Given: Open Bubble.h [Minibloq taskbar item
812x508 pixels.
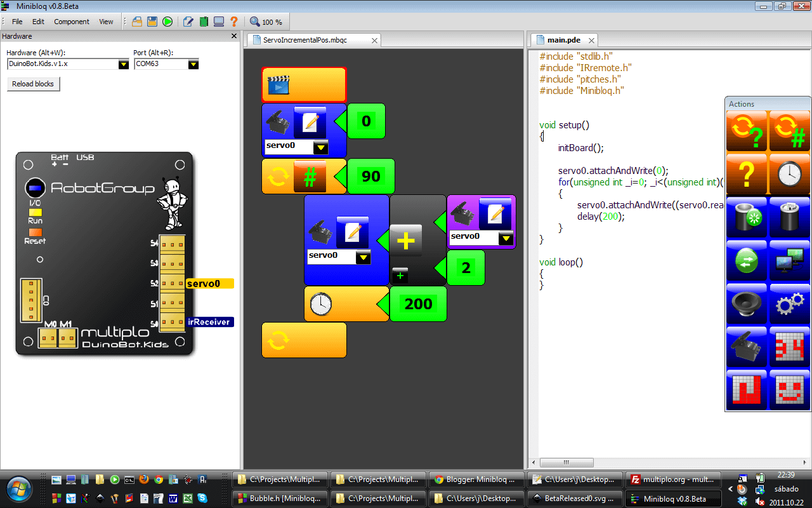Looking at the screenshot, I should coord(280,498).
